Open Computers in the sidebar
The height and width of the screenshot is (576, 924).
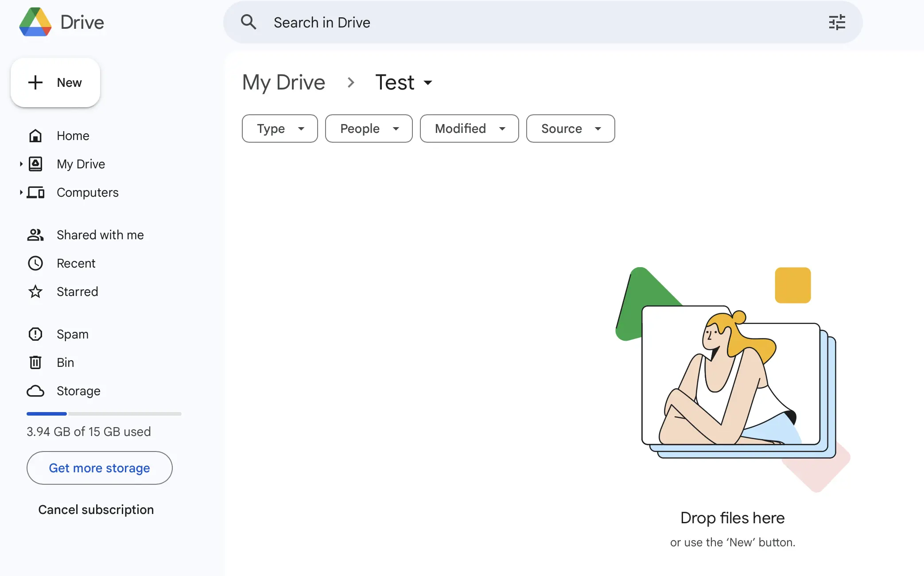[87, 192]
